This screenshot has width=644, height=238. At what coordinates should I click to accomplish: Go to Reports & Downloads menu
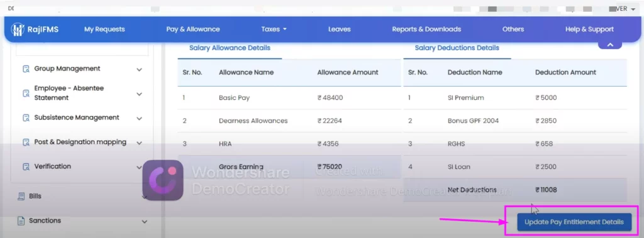point(426,29)
